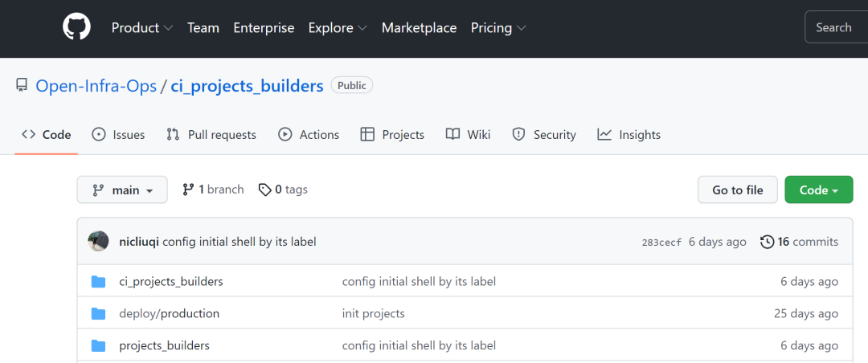This screenshot has width=868, height=363.
Task: Click the repository book icon
Action: 22,85
